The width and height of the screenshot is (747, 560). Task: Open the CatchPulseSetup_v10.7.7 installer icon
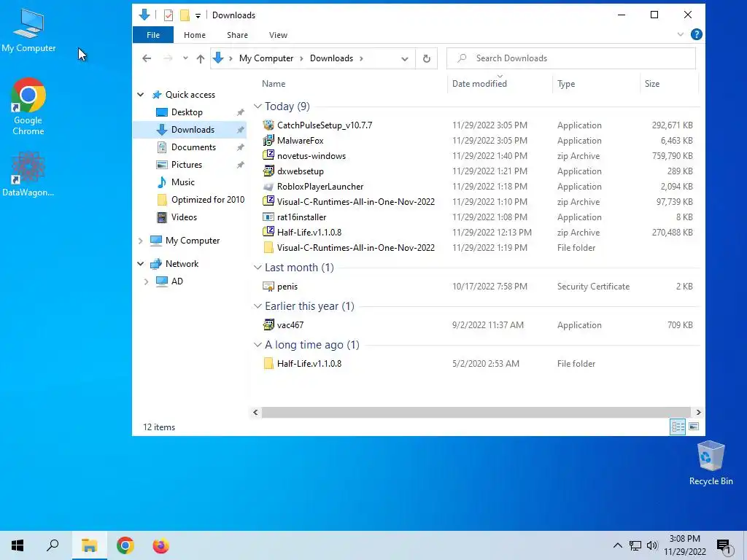tap(268, 125)
